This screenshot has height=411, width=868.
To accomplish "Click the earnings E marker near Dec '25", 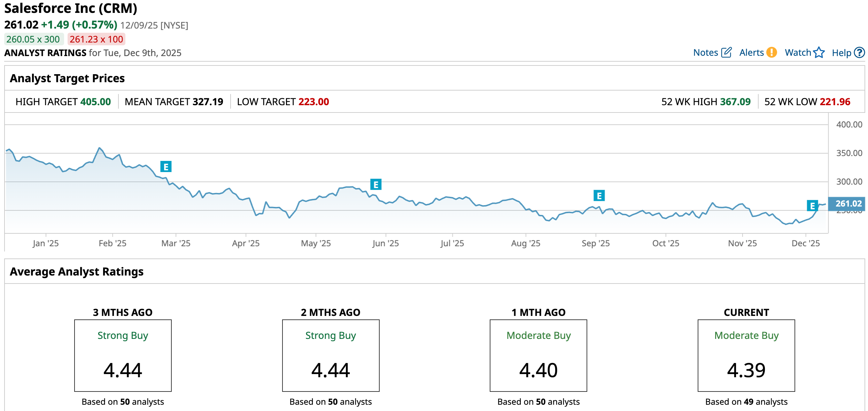I will click(812, 206).
